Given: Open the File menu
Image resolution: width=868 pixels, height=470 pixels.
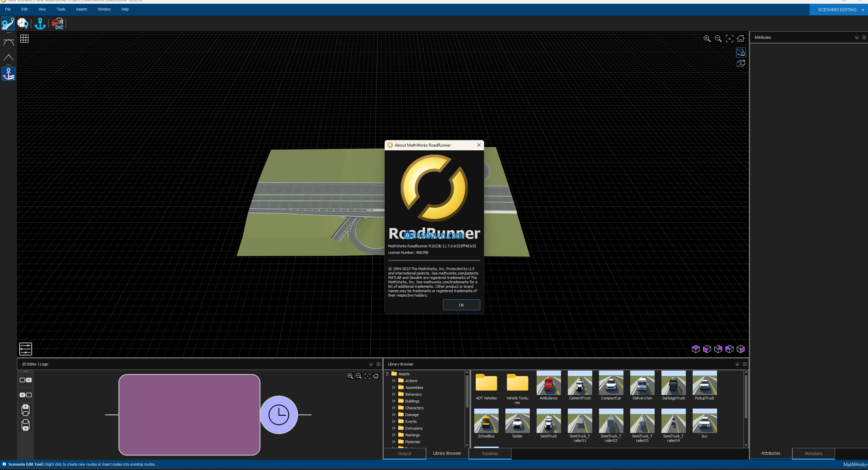Looking at the screenshot, I should [x=8, y=9].
